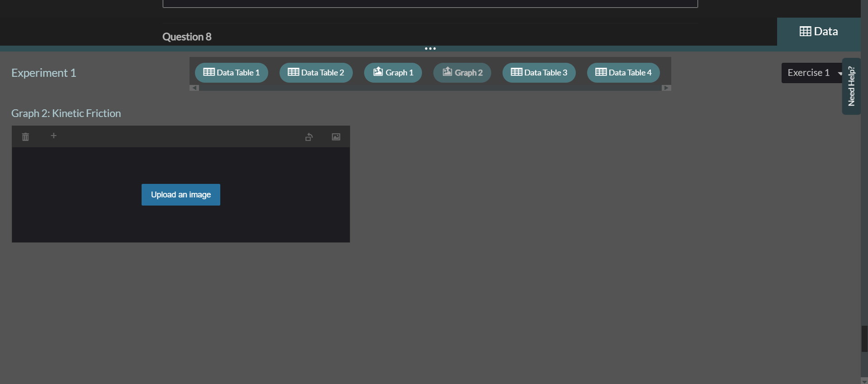
Task: Open the Data Table 3 tab
Action: pos(539,73)
